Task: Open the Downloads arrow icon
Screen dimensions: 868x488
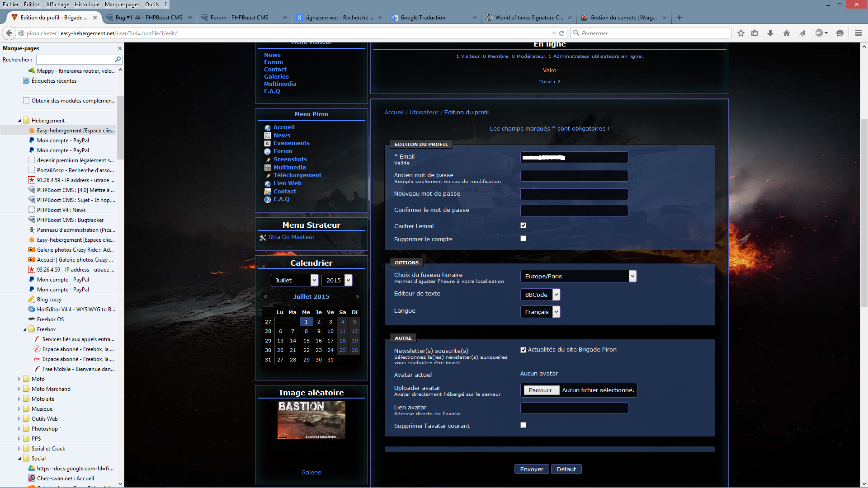Action: [x=770, y=33]
